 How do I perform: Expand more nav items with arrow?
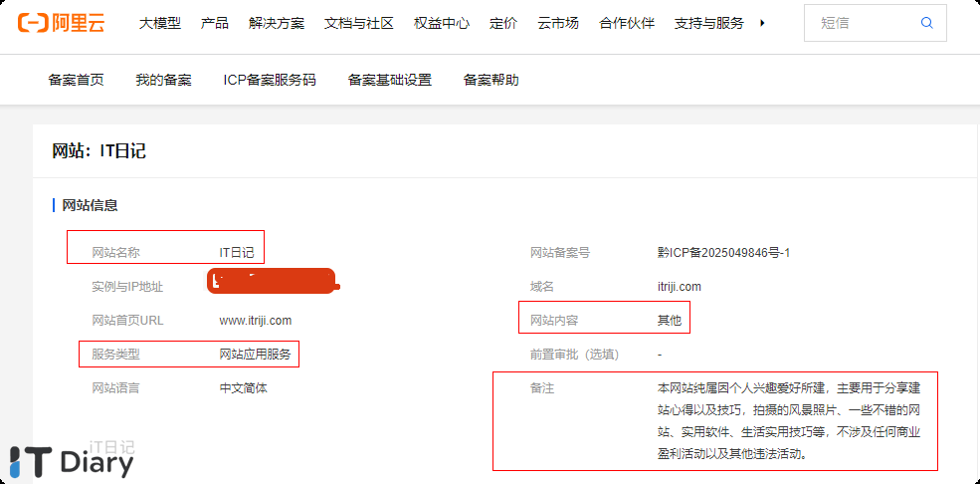point(762,23)
